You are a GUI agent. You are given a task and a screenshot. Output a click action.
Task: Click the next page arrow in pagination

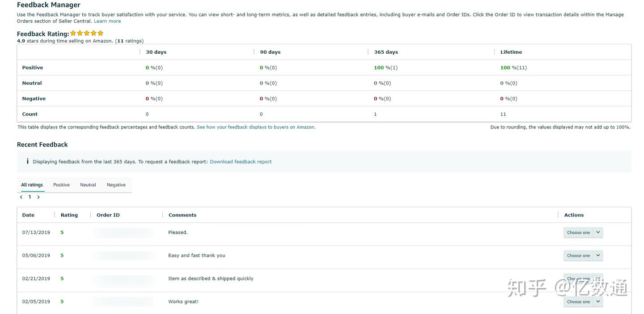(38, 197)
